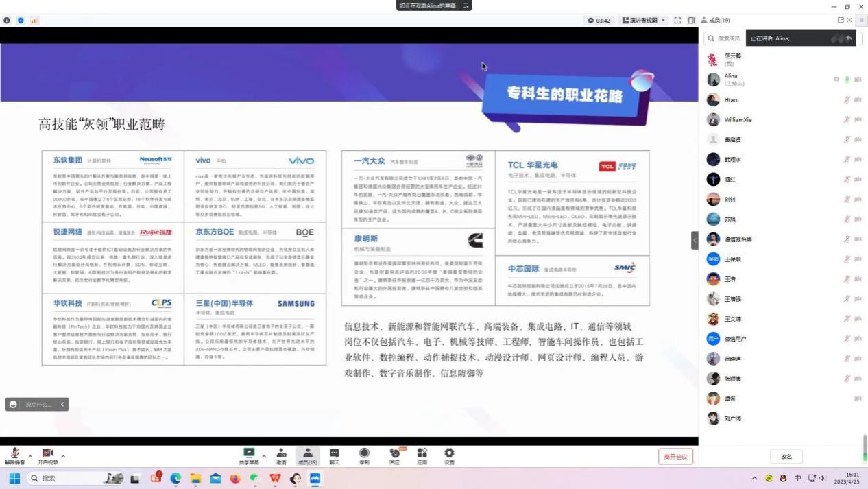Open the menu beside 您正在观看Alina的屏幕
Image resolution: width=868 pixels, height=489 pixels.
[466, 5]
